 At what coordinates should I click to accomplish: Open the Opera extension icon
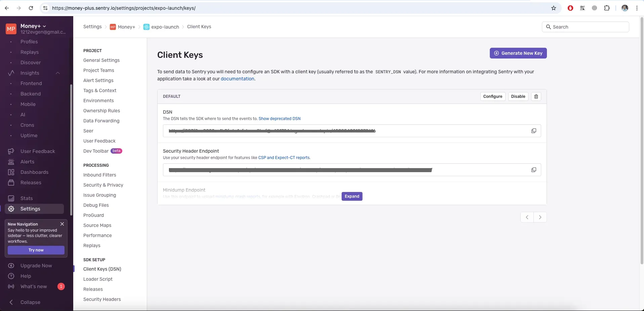coord(570,8)
